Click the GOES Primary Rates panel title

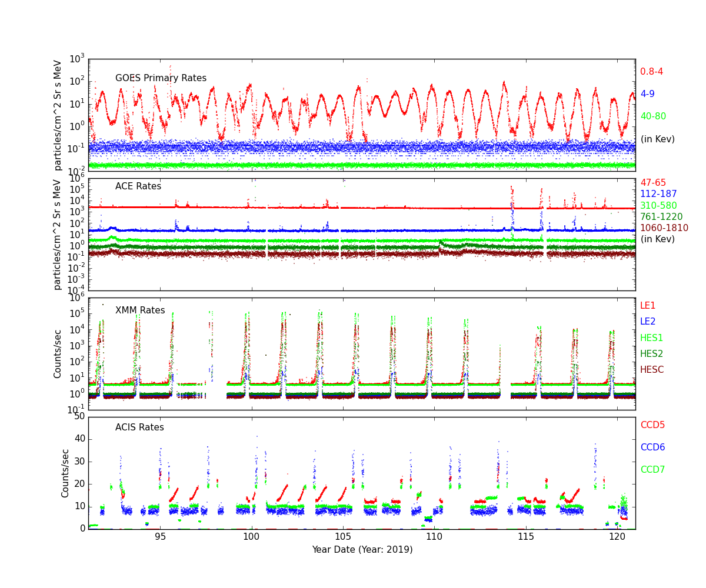[161, 78]
